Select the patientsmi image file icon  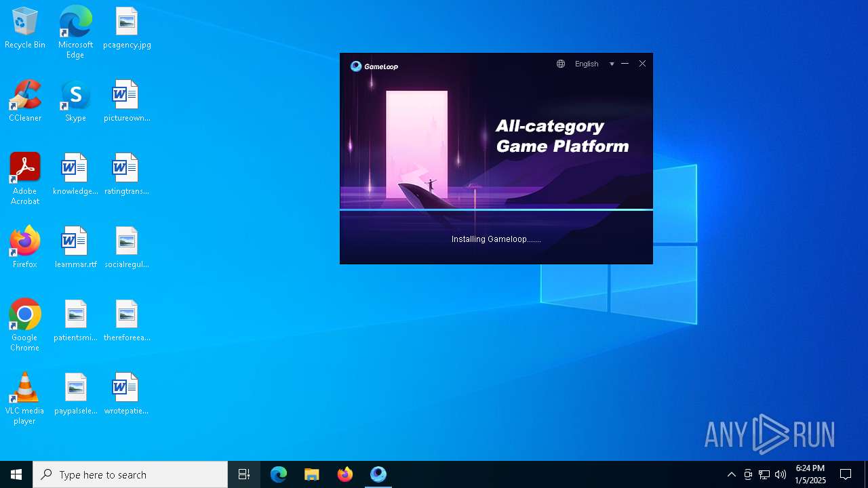pos(75,321)
